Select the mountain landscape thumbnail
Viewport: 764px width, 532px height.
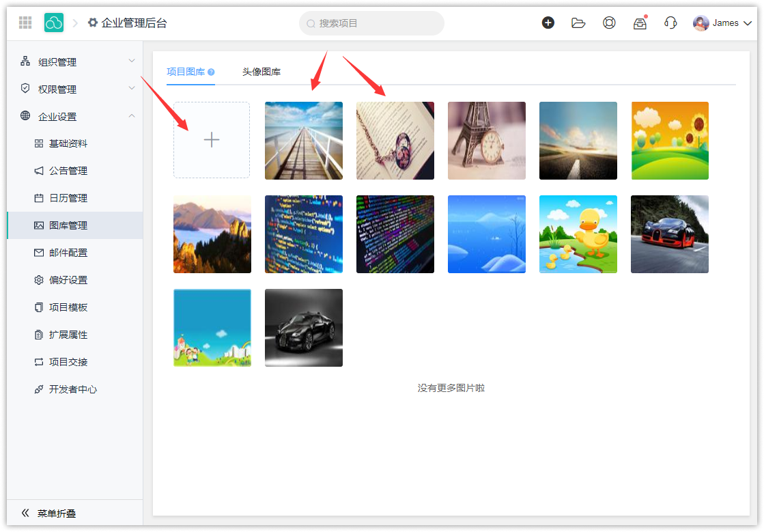coord(212,234)
